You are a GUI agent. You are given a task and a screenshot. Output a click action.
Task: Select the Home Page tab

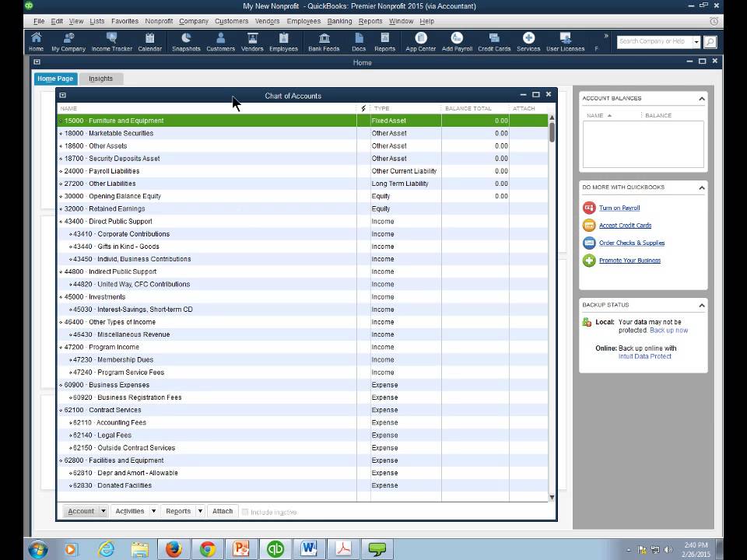click(x=55, y=79)
